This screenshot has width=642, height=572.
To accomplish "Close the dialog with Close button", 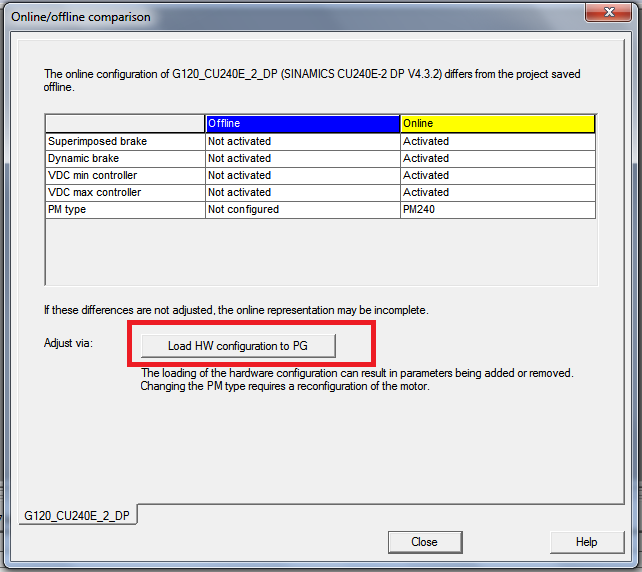I will point(425,542).
